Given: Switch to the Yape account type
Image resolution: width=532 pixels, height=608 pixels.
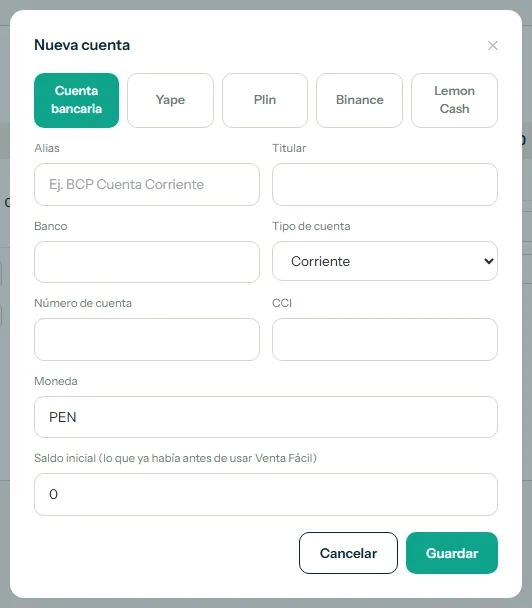Looking at the screenshot, I should click(x=170, y=100).
